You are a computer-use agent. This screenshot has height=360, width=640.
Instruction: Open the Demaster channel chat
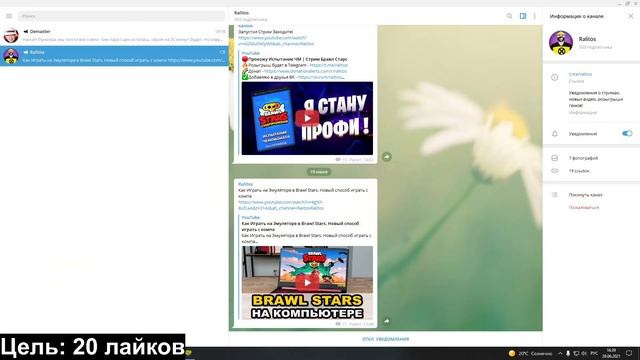tap(114, 36)
